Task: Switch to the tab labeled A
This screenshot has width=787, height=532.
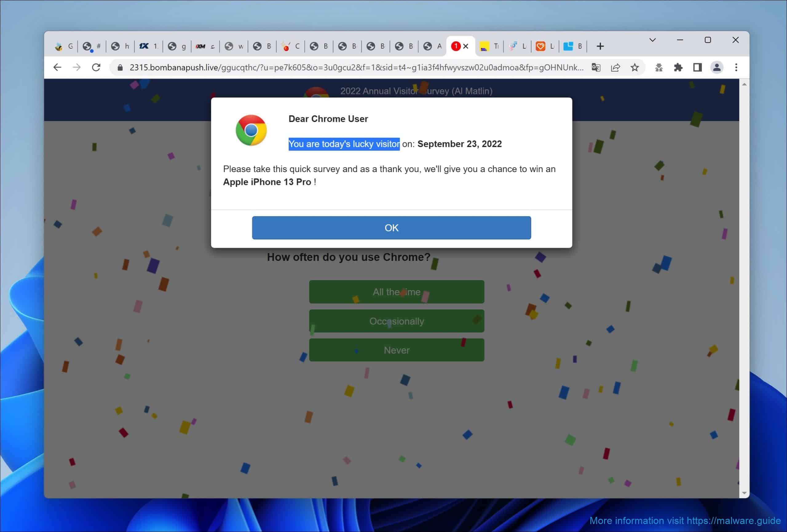Action: point(433,46)
